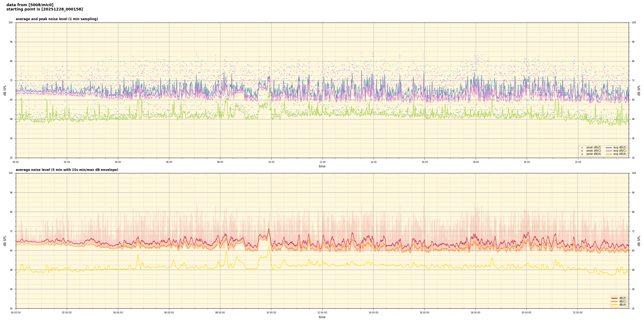Click orange dB(C) swatch in bottom legend
The height and width of the screenshot is (322, 644).
coord(614,301)
